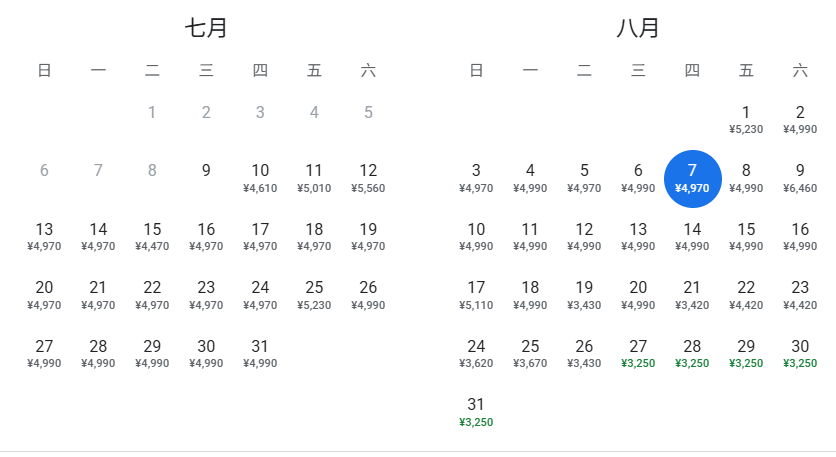The image size is (836, 457).
Task: Pick August 22 priced ¥4,420
Action: click(x=746, y=294)
